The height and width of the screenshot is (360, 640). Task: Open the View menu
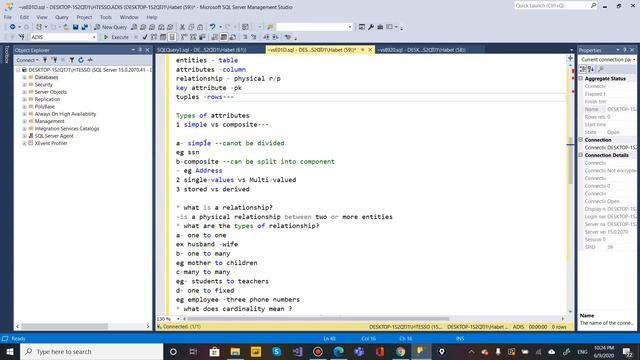click(x=42, y=17)
